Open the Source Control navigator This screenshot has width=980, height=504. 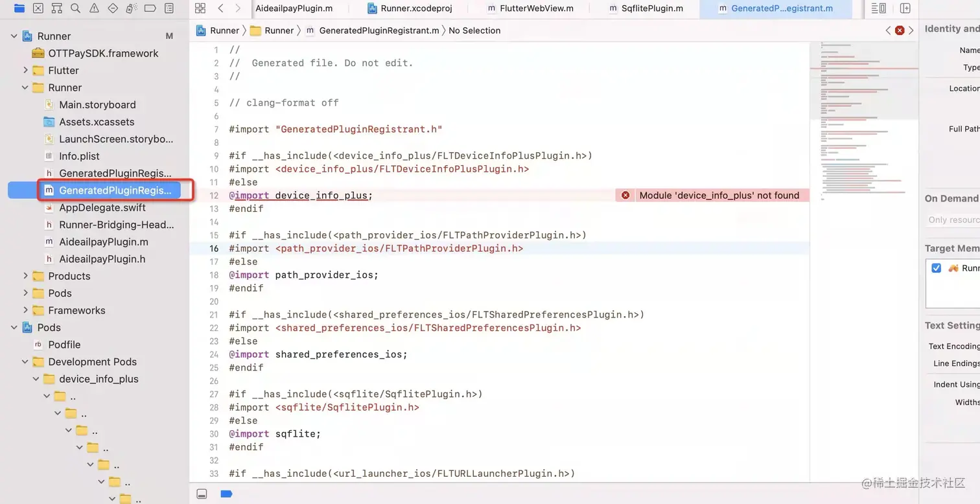pyautogui.click(x=38, y=8)
